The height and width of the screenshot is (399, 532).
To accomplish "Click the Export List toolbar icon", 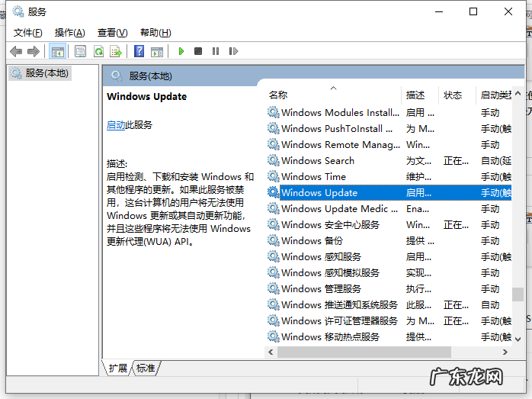I will pos(116,52).
